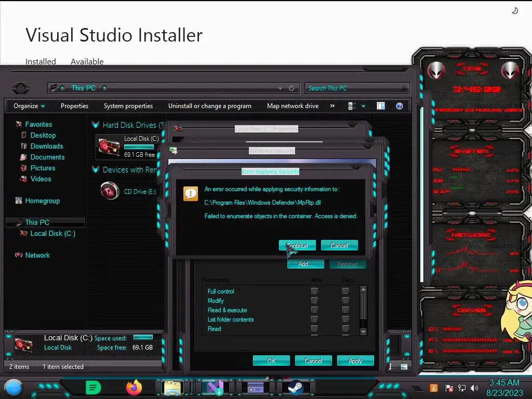
Task: Click Map network drive in the toolbar
Action: point(293,106)
